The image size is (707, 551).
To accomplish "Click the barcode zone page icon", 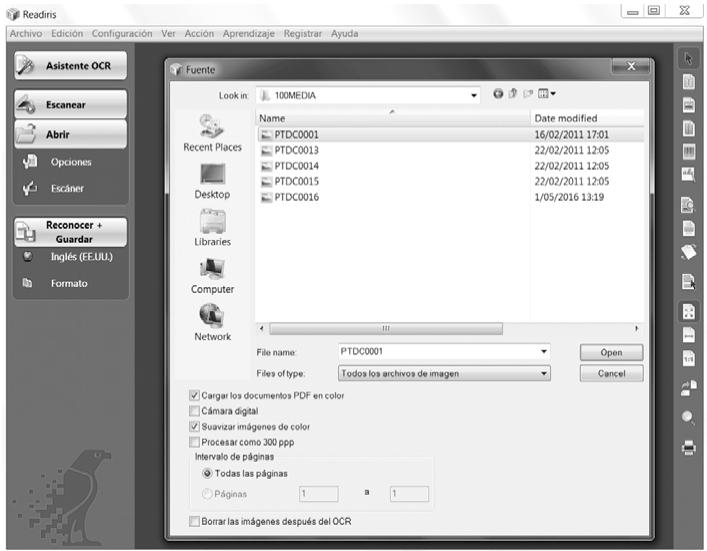I will (x=689, y=152).
